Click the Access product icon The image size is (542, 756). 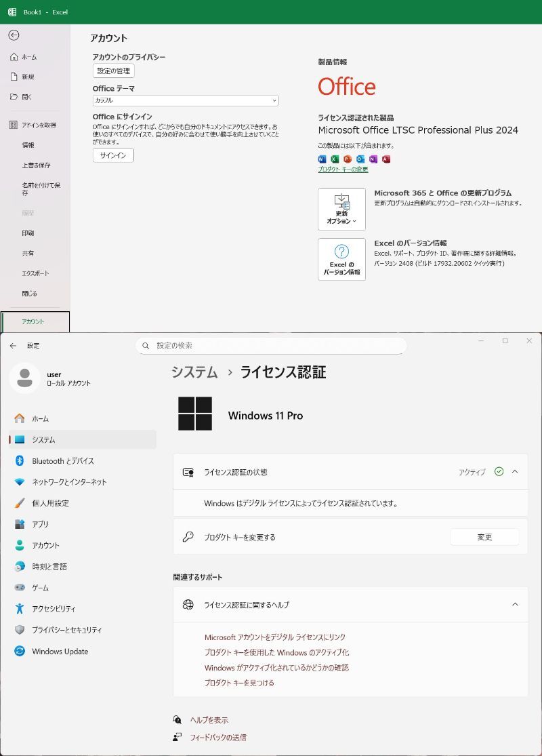pyautogui.click(x=386, y=159)
